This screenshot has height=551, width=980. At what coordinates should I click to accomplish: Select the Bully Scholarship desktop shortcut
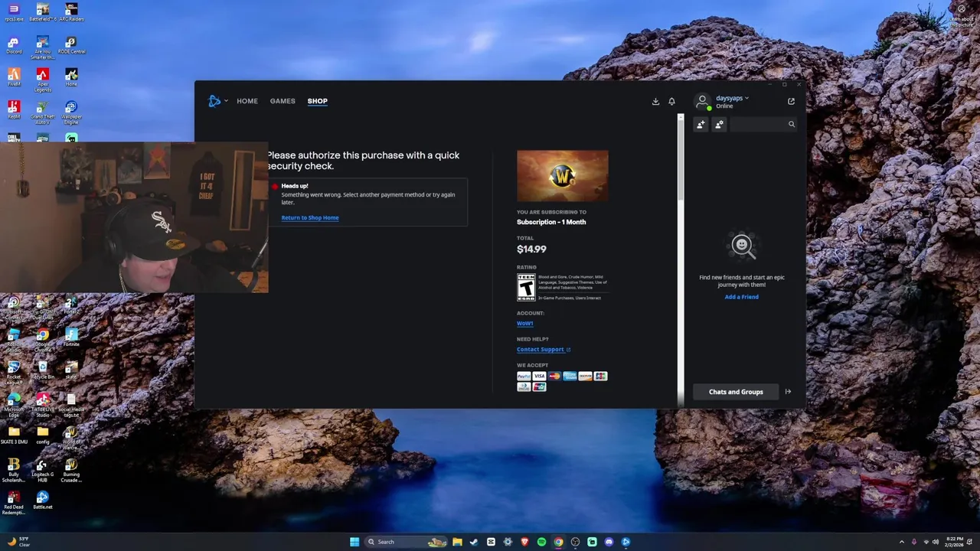[14, 470]
